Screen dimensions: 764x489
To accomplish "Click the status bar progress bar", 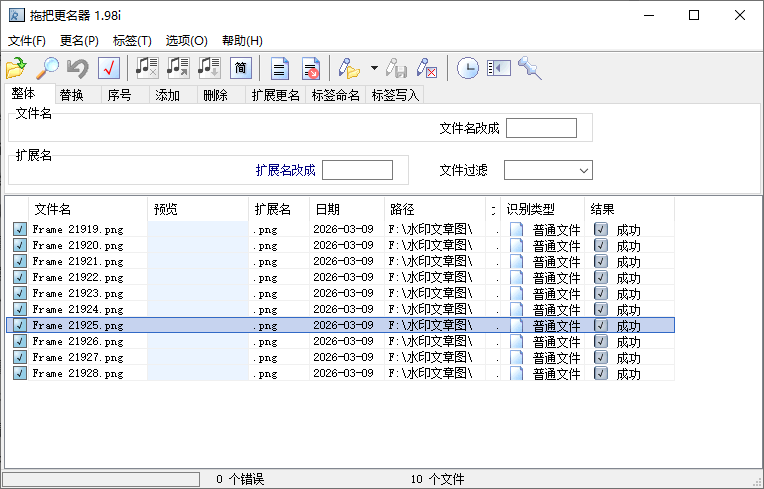I will pos(101,479).
